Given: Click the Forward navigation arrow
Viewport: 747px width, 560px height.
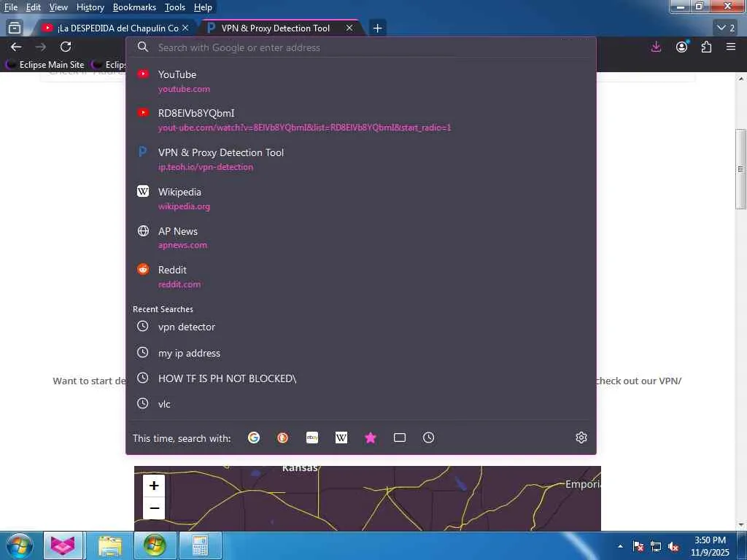Looking at the screenshot, I should (41, 47).
